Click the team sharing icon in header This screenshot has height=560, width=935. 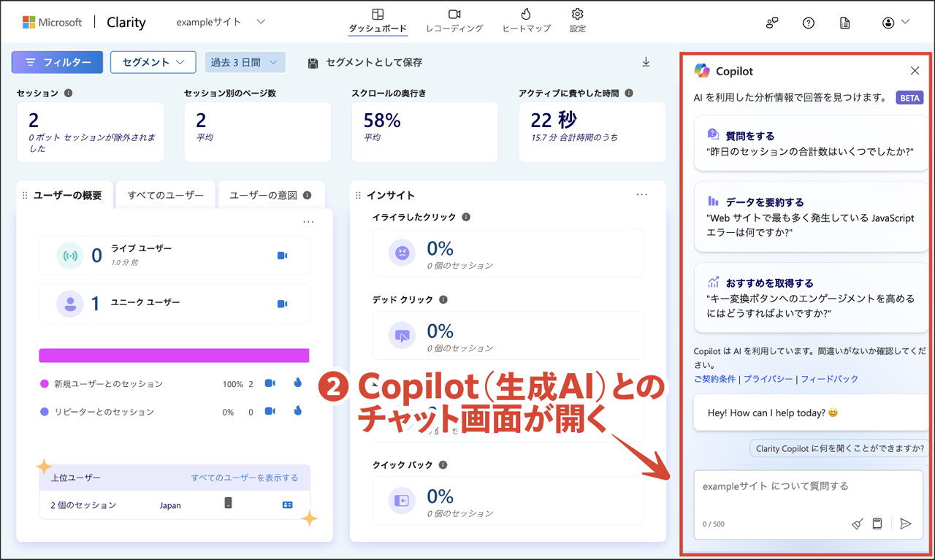[x=772, y=23]
